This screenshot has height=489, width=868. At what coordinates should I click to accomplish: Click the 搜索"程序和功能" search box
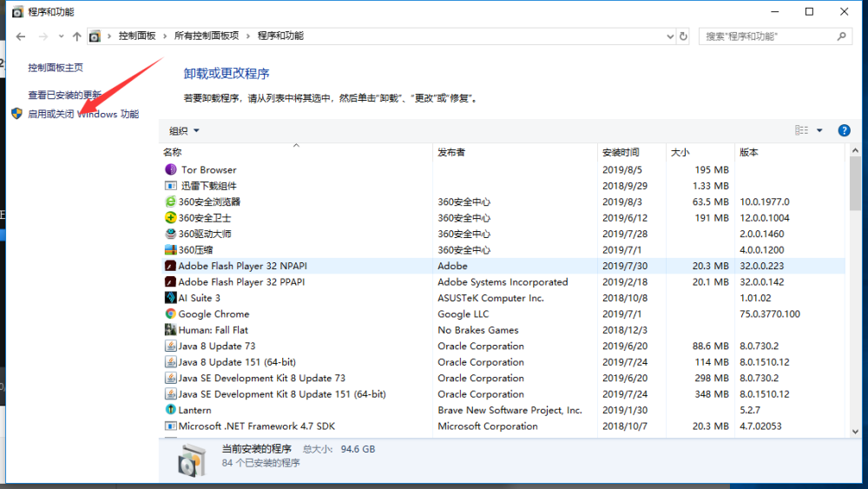(775, 36)
